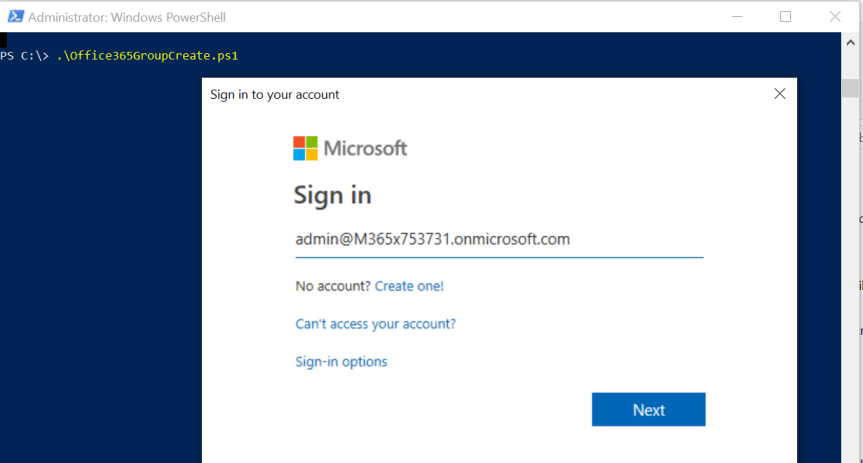The width and height of the screenshot is (863, 463).
Task: Click the email address input field
Action: [x=498, y=239]
